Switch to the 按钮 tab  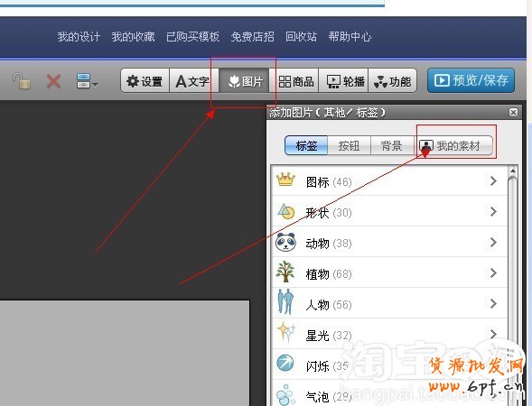click(x=350, y=146)
